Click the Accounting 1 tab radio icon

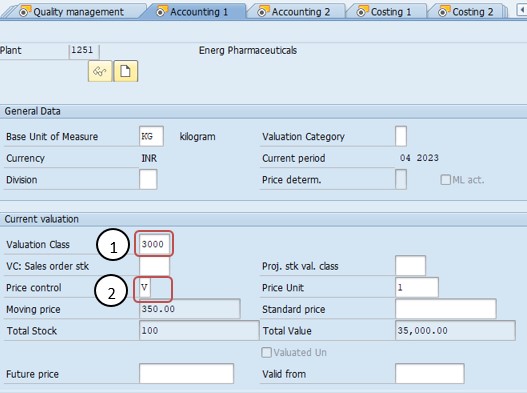161,12
